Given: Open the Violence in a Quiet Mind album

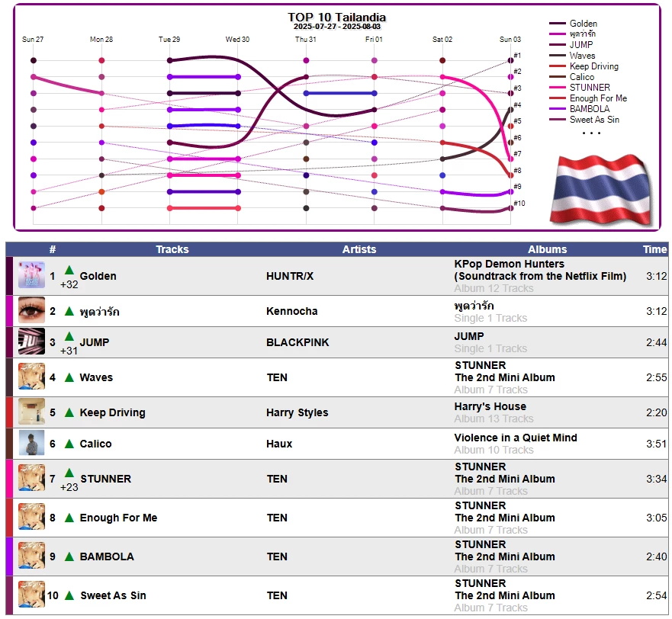Looking at the screenshot, I should click(516, 438).
